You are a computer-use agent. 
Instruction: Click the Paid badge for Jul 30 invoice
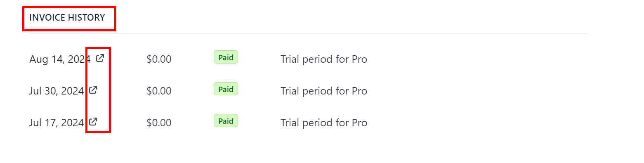click(226, 89)
